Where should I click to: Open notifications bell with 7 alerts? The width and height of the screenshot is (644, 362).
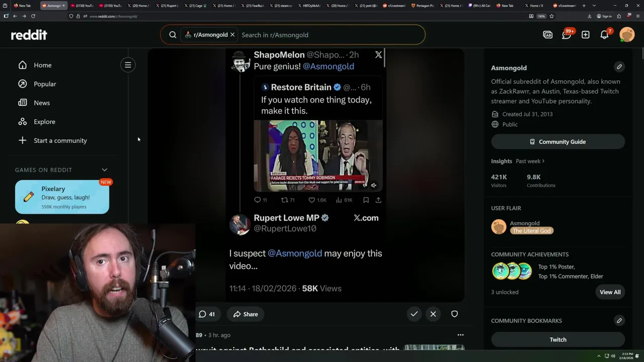pyautogui.click(x=605, y=34)
